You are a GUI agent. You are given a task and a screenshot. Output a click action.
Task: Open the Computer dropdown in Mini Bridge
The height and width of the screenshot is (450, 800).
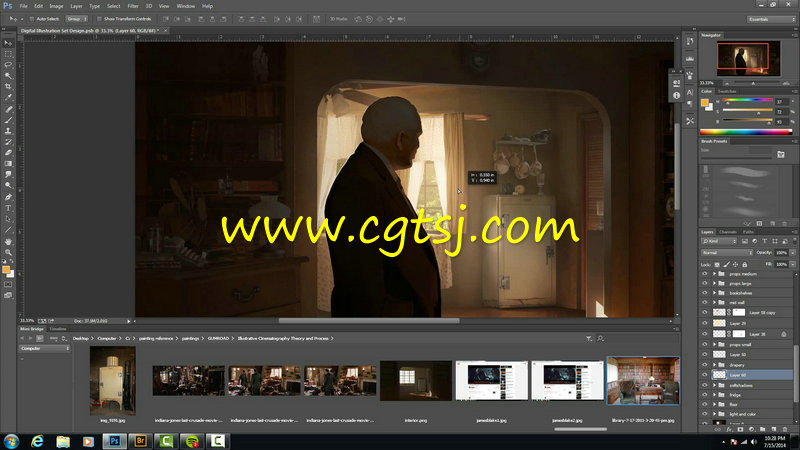45,348
